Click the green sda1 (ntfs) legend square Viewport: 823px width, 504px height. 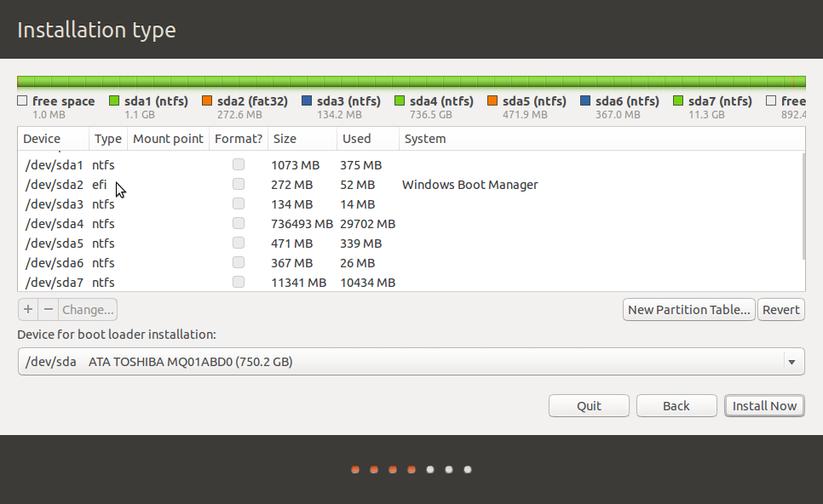click(113, 100)
